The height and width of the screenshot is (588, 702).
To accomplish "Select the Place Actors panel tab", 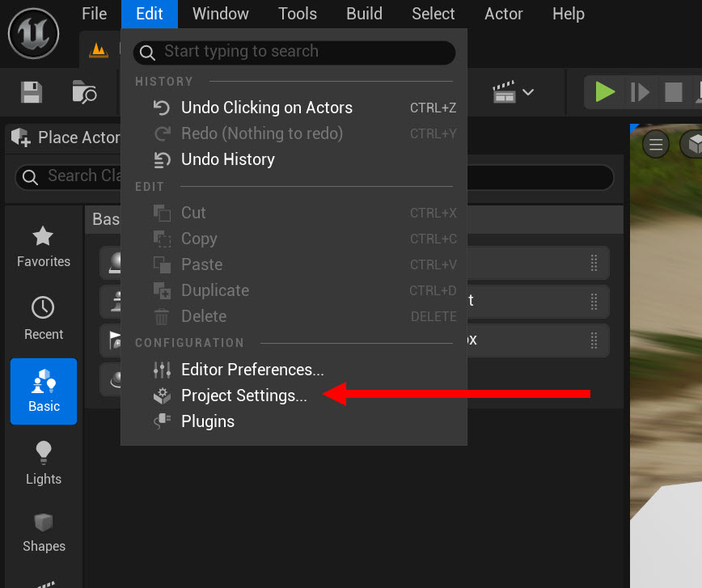I will coord(65,137).
